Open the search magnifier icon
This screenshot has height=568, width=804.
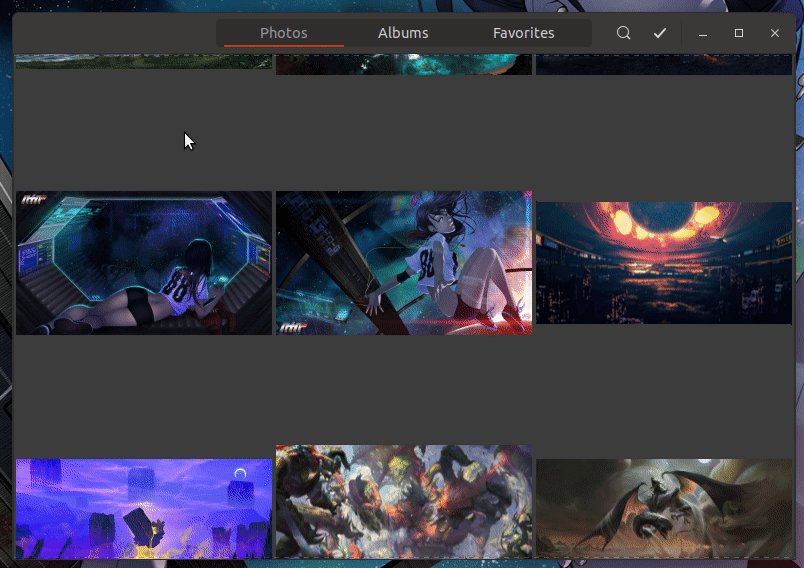pyautogui.click(x=624, y=33)
